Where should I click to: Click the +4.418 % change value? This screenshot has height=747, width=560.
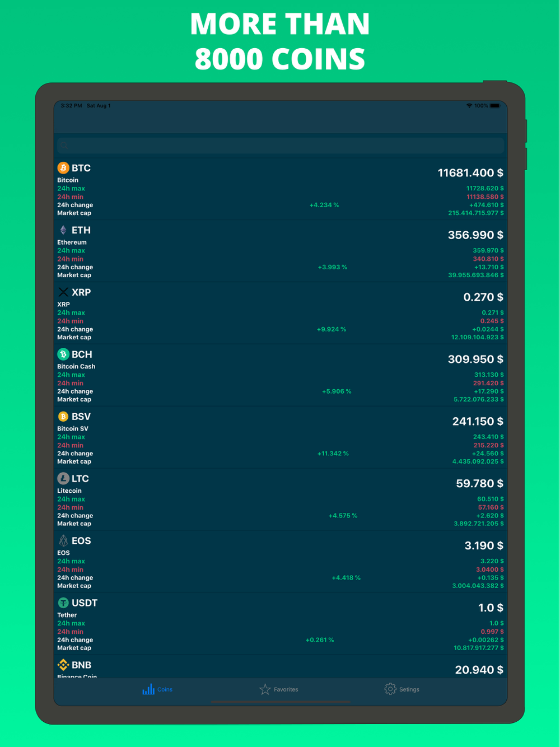[346, 578]
